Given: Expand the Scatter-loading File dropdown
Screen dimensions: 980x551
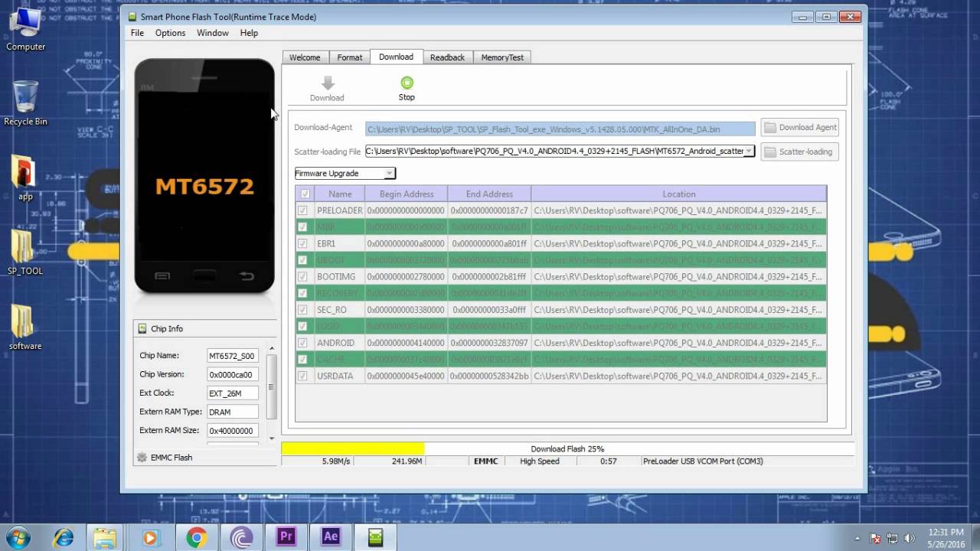Looking at the screenshot, I should pos(749,152).
